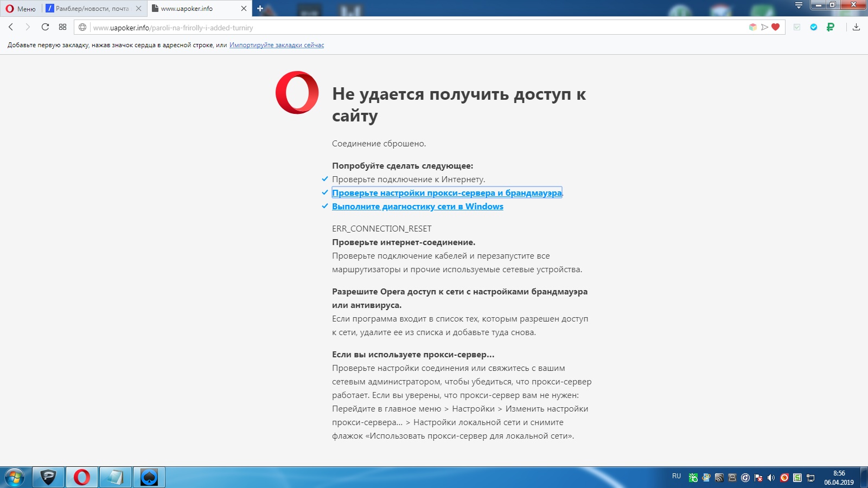Click the colored cube icon in address bar
868x488 pixels.
point(753,27)
